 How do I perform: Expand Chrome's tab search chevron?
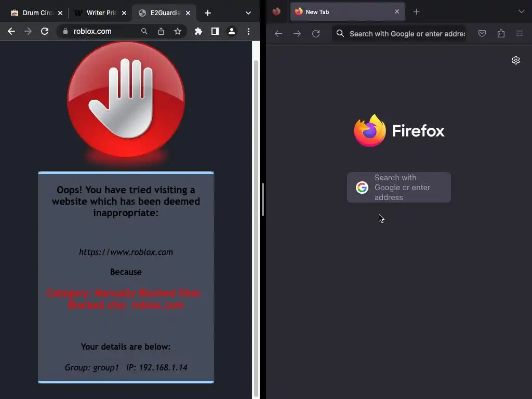tap(248, 13)
